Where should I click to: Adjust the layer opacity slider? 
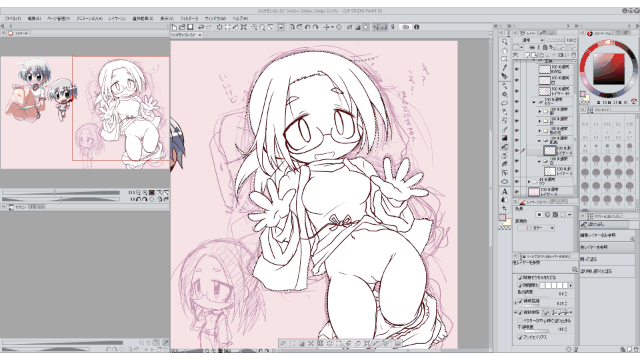pyautogui.click(x=555, y=40)
